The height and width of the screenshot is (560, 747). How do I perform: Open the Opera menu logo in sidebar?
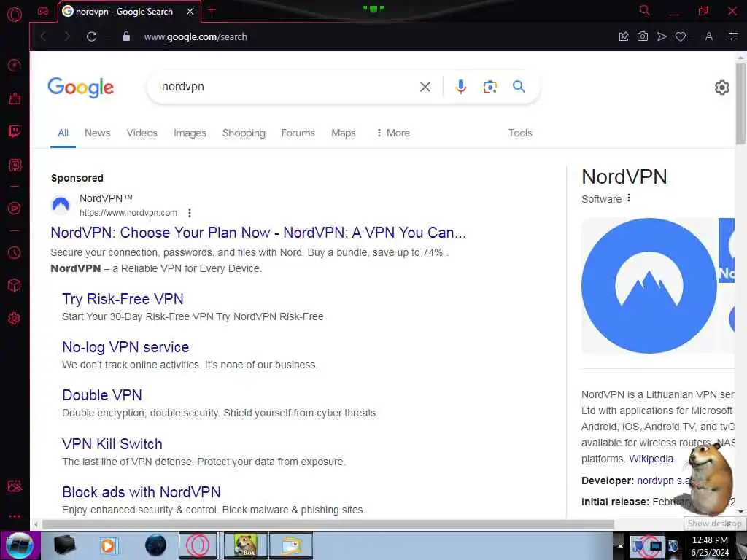pyautogui.click(x=15, y=15)
